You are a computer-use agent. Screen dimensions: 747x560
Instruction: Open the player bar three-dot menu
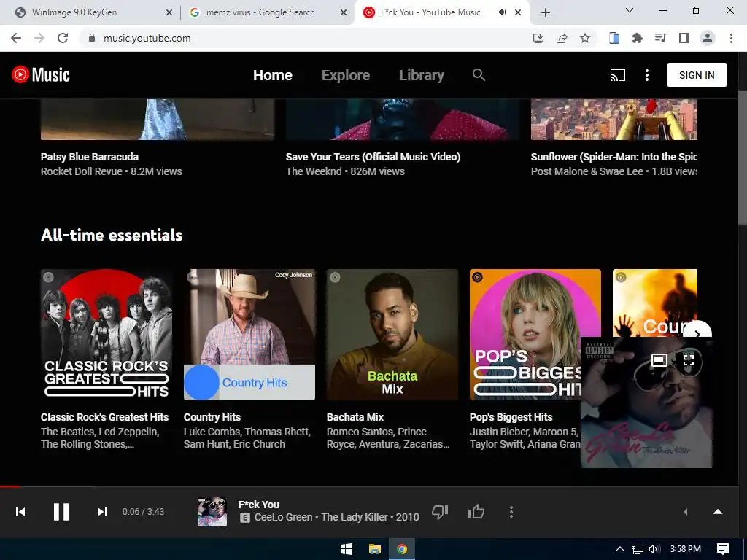pyautogui.click(x=511, y=512)
